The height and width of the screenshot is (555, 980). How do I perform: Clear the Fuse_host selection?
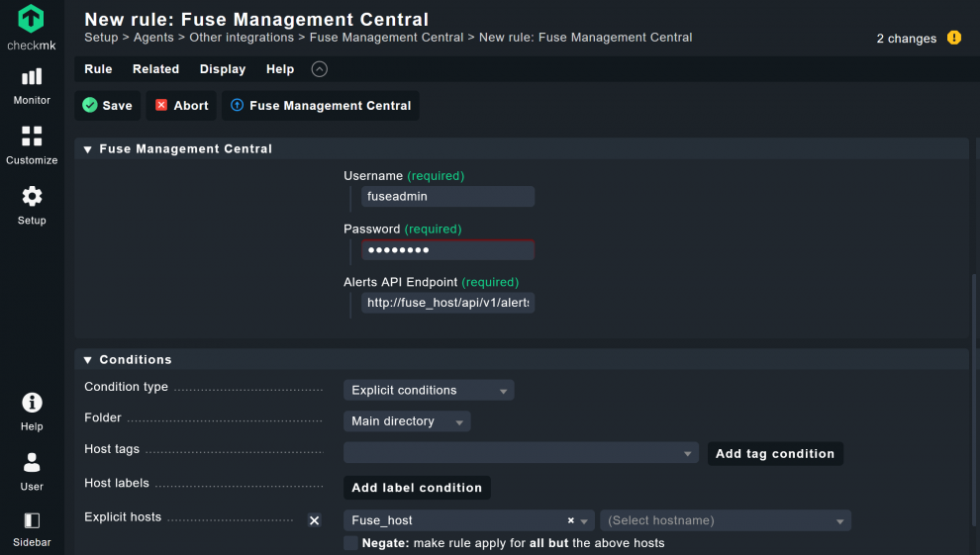coord(570,520)
